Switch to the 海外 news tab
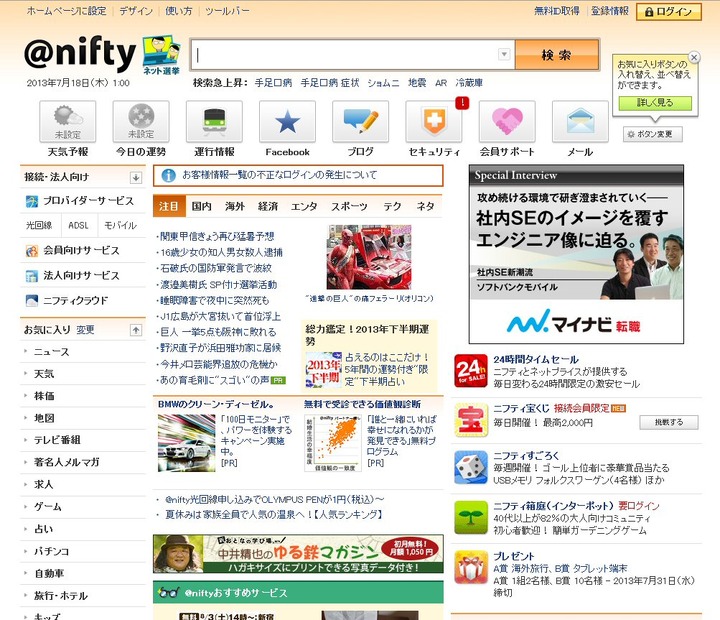This screenshot has width=720, height=620. [x=235, y=206]
